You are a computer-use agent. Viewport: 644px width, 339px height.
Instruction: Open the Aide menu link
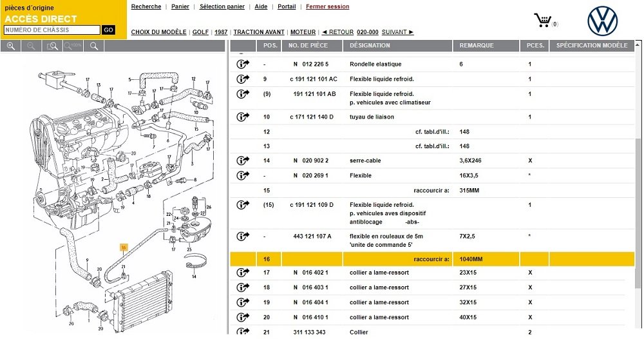pos(261,6)
